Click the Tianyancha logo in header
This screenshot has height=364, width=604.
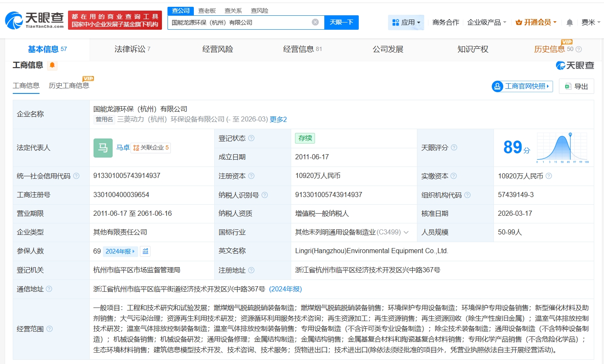pyautogui.click(x=34, y=20)
